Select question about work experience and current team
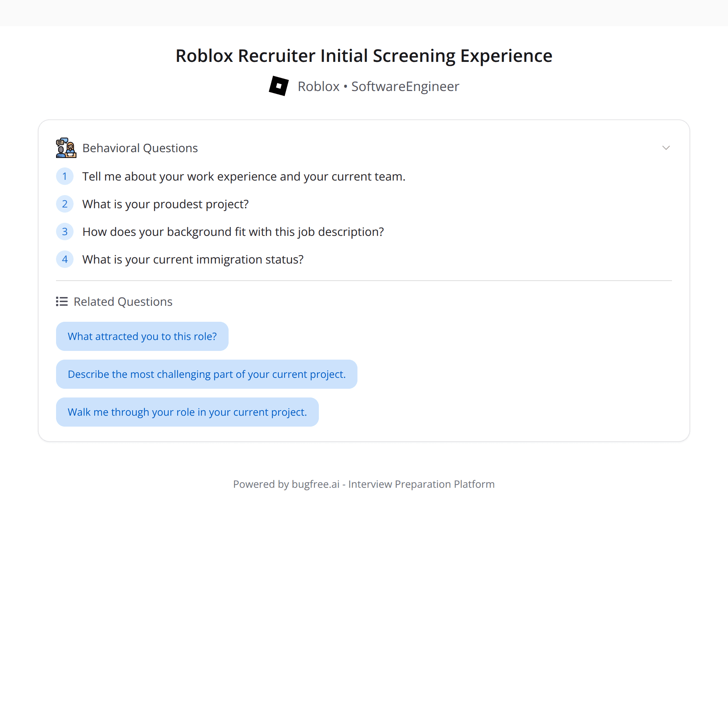 click(244, 176)
